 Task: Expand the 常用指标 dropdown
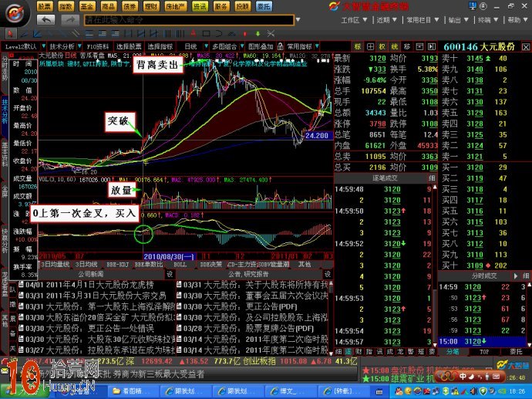click(317, 46)
